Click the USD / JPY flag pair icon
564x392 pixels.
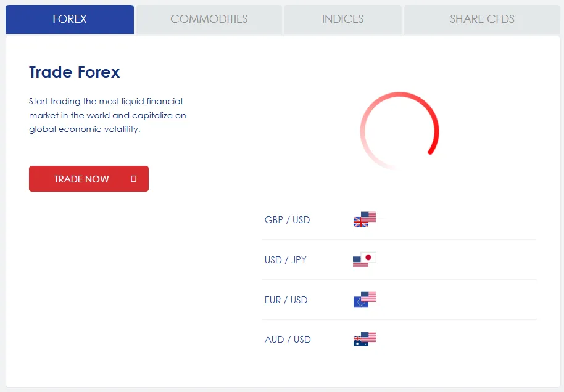(x=364, y=259)
